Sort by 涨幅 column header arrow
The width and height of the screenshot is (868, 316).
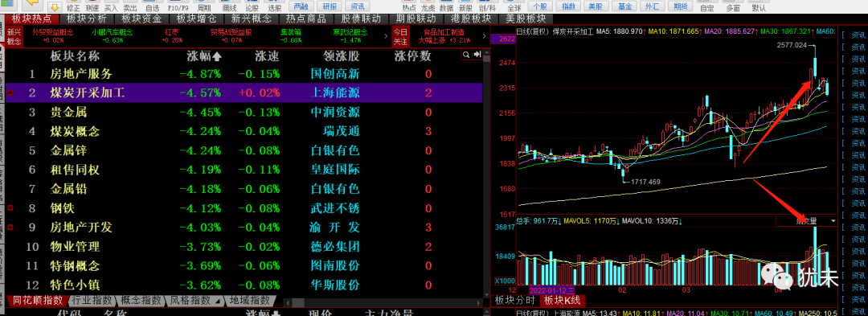(x=217, y=56)
